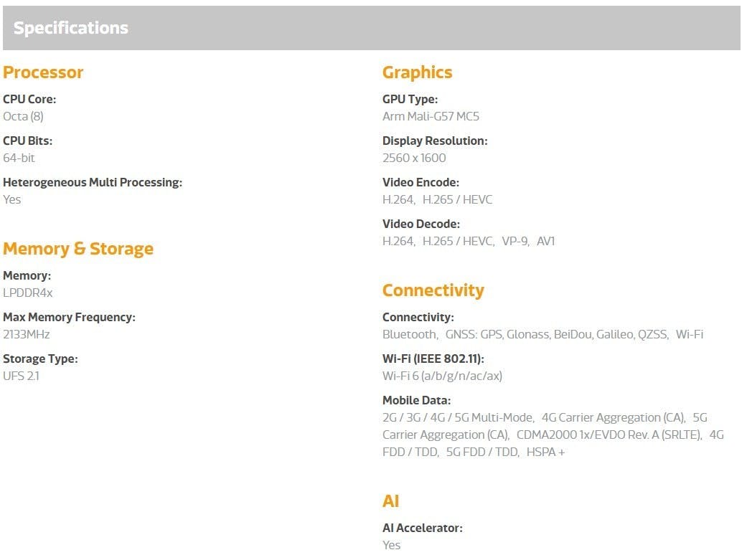Click the CPU Core label
This screenshot has height=560, width=747.
pos(29,99)
